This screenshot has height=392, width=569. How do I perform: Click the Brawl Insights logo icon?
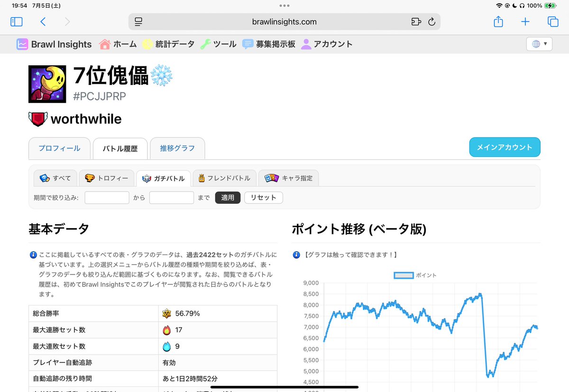point(22,44)
